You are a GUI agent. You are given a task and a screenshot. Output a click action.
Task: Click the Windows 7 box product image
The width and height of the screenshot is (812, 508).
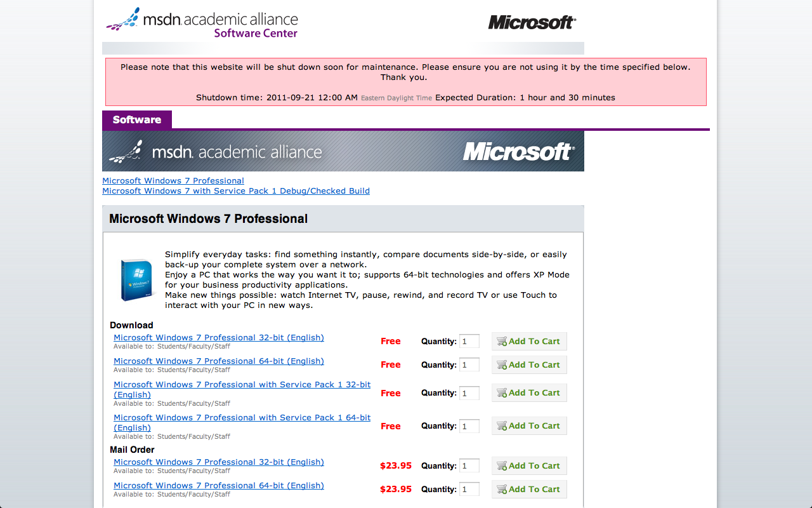pyautogui.click(x=138, y=279)
